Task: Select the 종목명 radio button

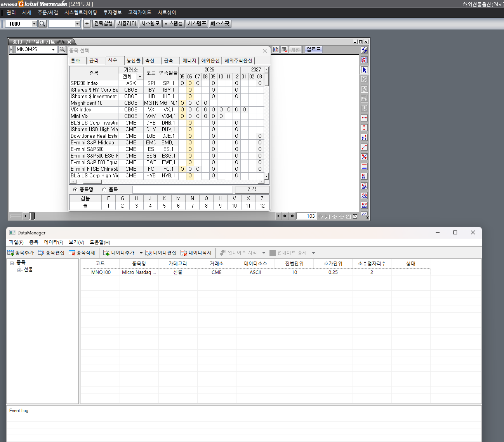Action: 75,189
